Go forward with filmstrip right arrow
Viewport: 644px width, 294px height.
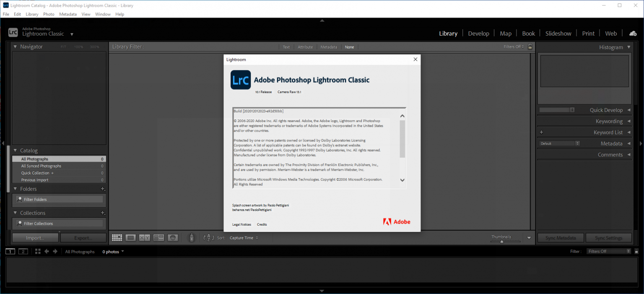[x=55, y=252]
